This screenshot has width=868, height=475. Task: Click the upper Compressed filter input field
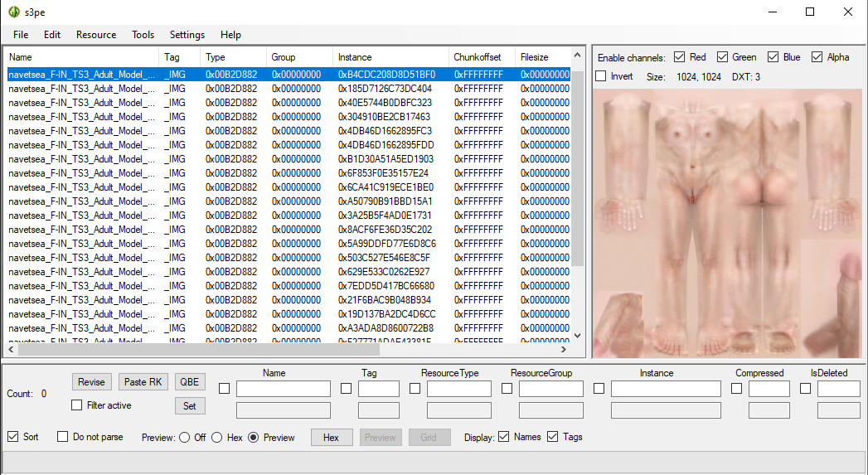(x=769, y=389)
